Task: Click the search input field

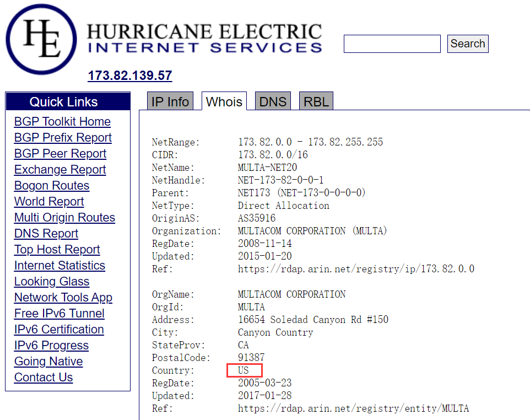Action: 392,44
